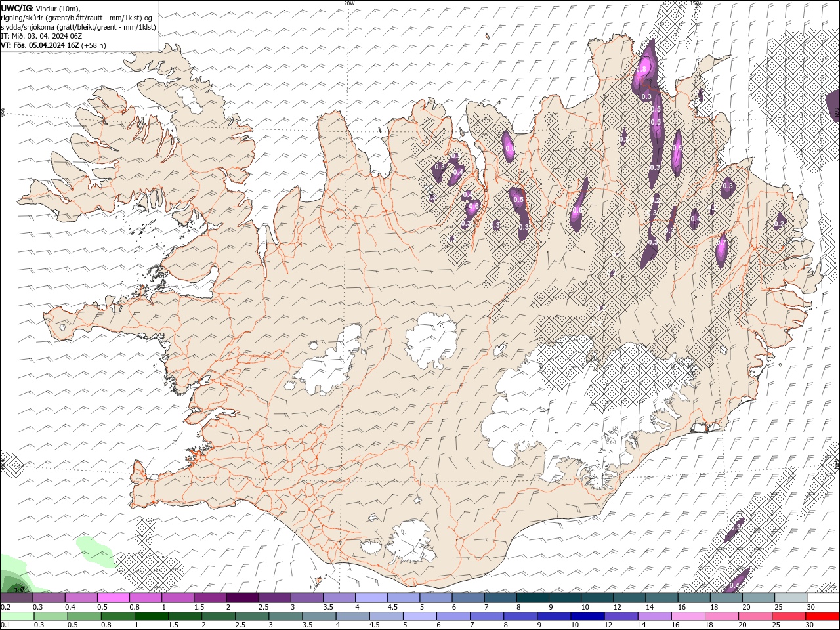Click the 'slydda/snjókoma' legend description line
This screenshot has width=840, height=630.
(x=79, y=27)
